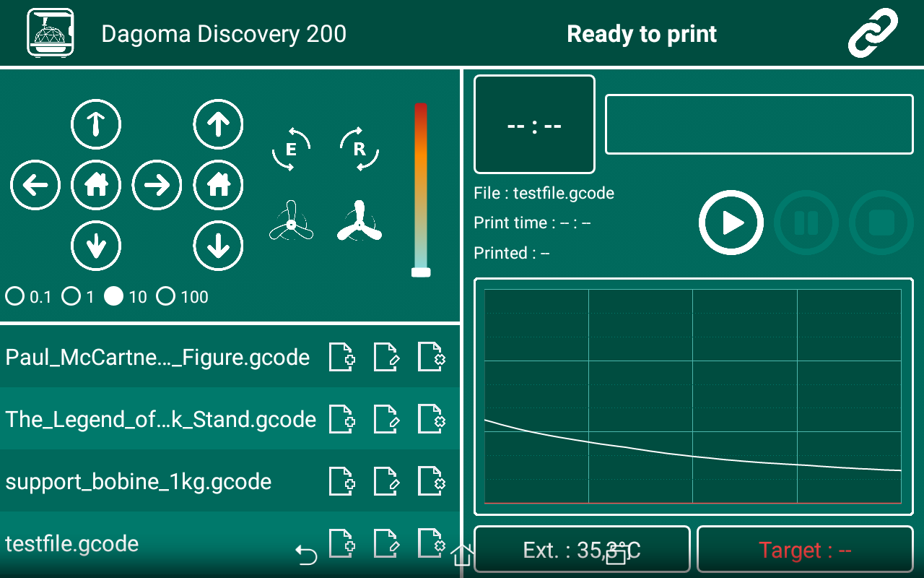Delete Paul_McCartne..._Figure.gcode with its X icon

click(x=431, y=357)
